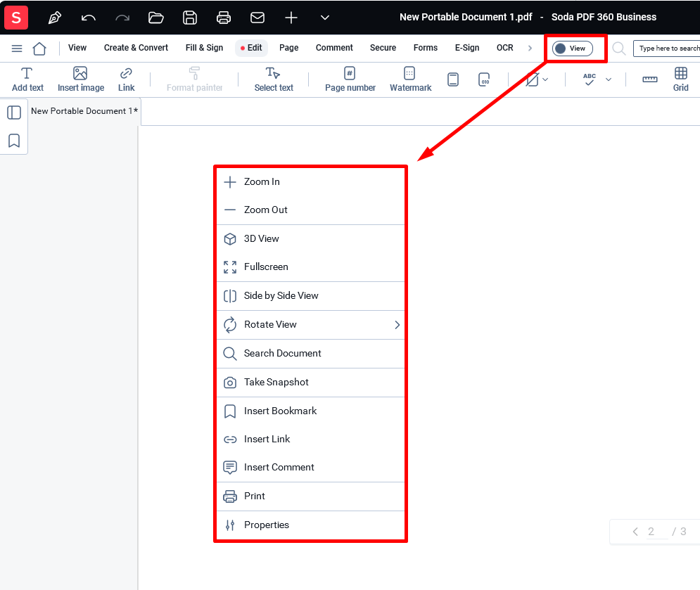This screenshot has height=590, width=700.
Task: Select the OCR tab
Action: pyautogui.click(x=505, y=48)
